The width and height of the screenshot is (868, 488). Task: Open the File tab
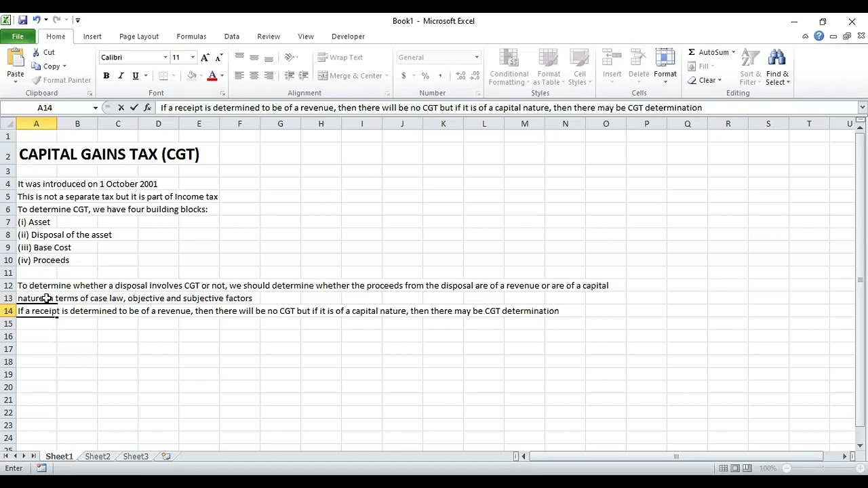coord(18,37)
